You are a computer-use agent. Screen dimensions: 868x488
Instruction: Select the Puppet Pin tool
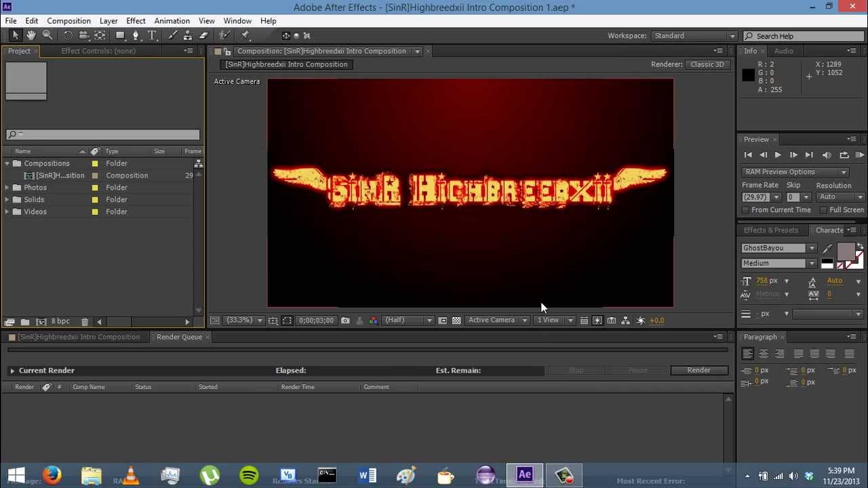245,35
